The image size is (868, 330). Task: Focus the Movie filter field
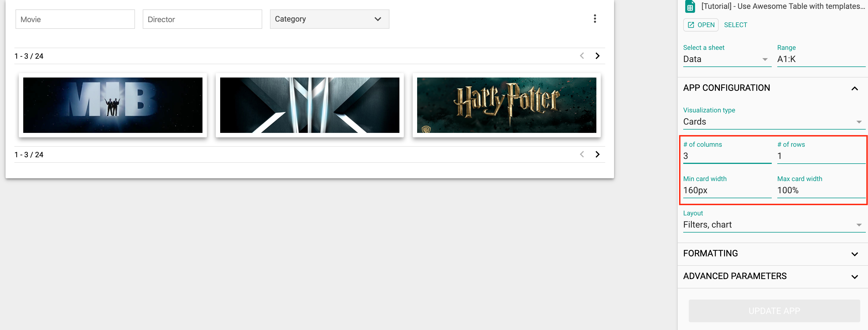pyautogui.click(x=75, y=19)
